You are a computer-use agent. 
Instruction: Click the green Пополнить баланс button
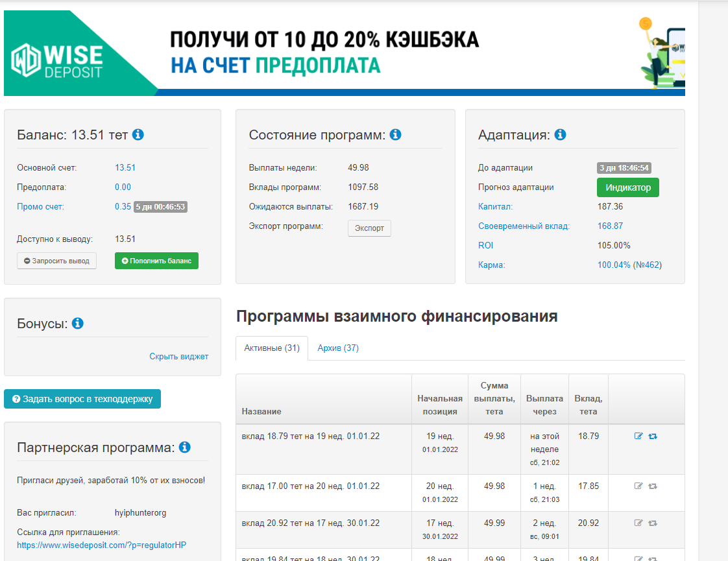tap(156, 261)
